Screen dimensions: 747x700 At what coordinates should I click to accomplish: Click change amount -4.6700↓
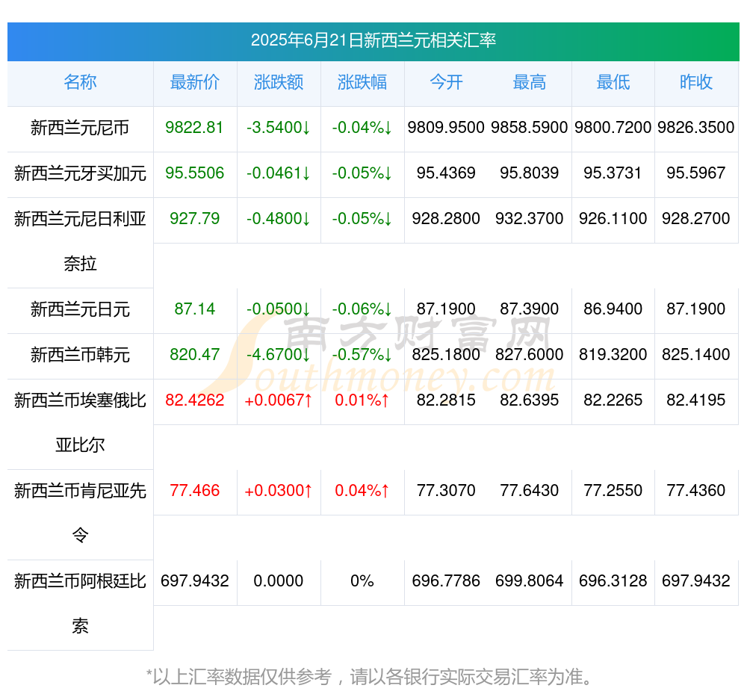pyautogui.click(x=278, y=355)
